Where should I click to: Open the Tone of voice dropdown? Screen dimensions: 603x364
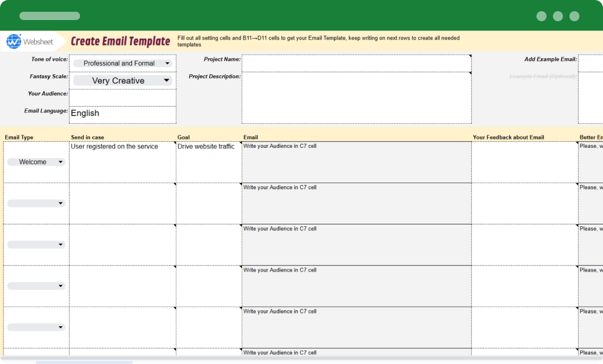(122, 63)
